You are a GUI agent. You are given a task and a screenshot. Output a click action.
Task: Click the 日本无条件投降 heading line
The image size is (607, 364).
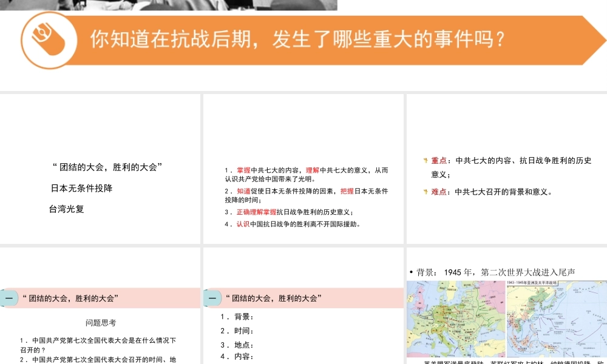tap(82, 188)
